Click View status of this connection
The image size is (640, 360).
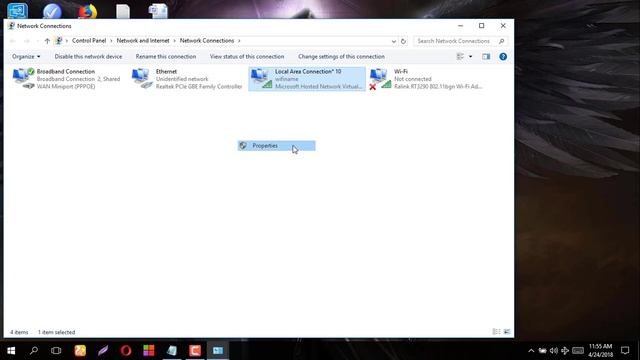pos(247,57)
